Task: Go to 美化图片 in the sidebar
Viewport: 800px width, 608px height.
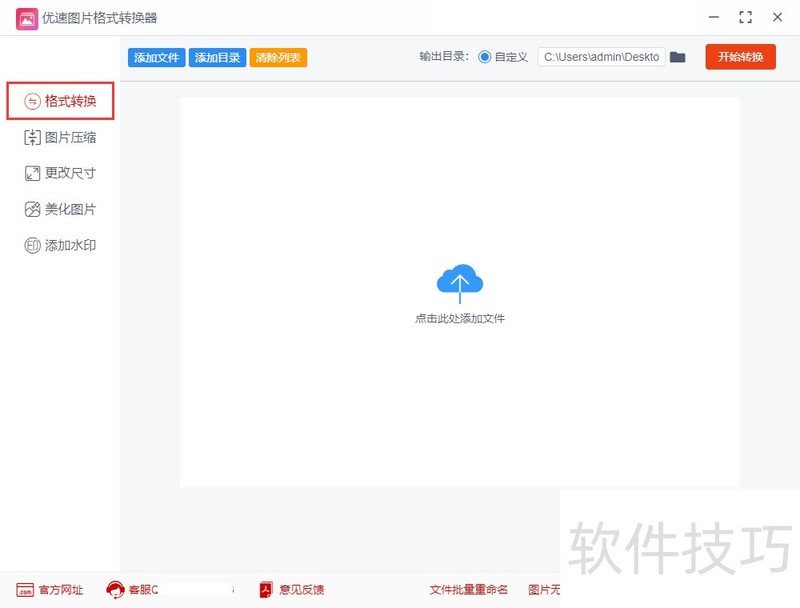Action: [60, 209]
